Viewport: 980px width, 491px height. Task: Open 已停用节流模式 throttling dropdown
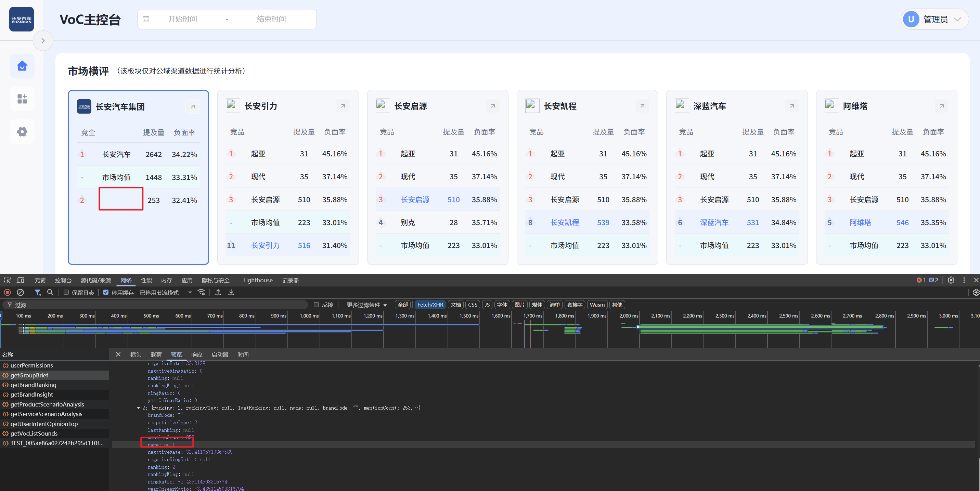point(166,293)
